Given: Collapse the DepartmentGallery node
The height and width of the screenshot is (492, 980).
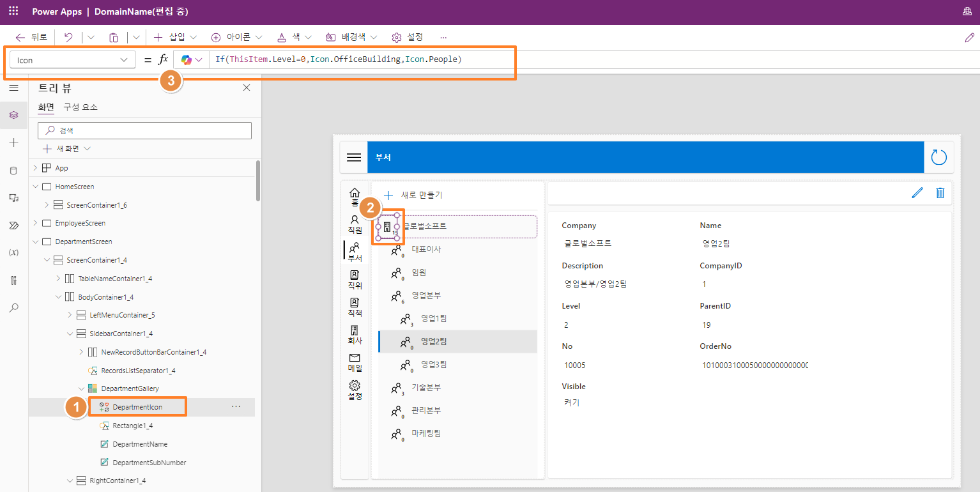Looking at the screenshot, I should click(81, 388).
